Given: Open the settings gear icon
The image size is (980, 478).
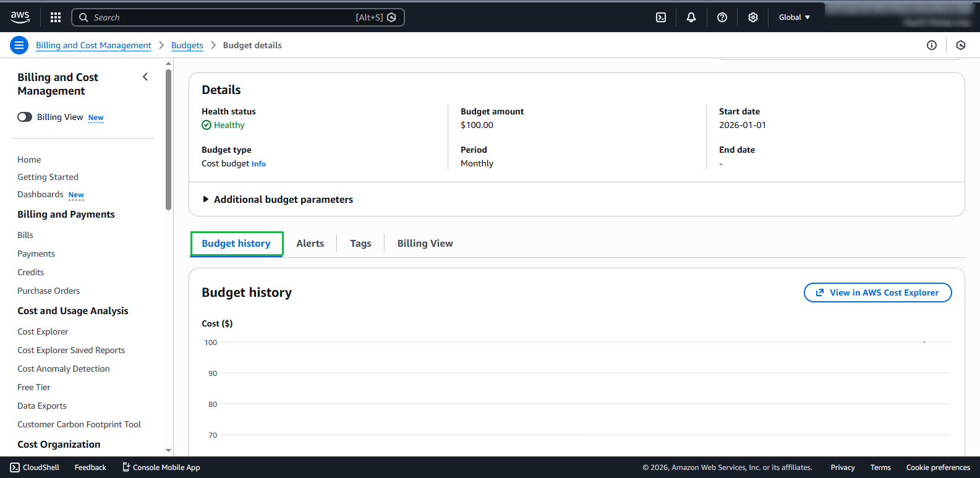Looking at the screenshot, I should click(753, 17).
